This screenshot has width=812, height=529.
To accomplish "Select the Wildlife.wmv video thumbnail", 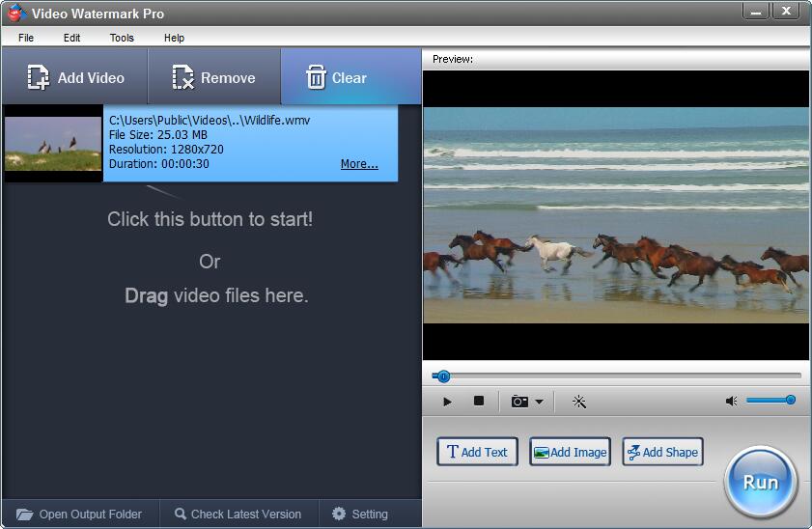I will [53, 144].
